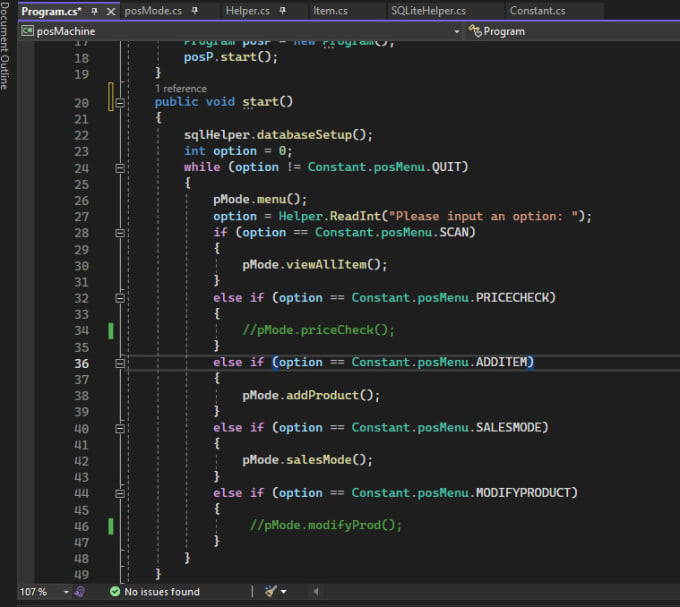
Task: Open the code cleanup dropdown arrow
Action: 284,592
